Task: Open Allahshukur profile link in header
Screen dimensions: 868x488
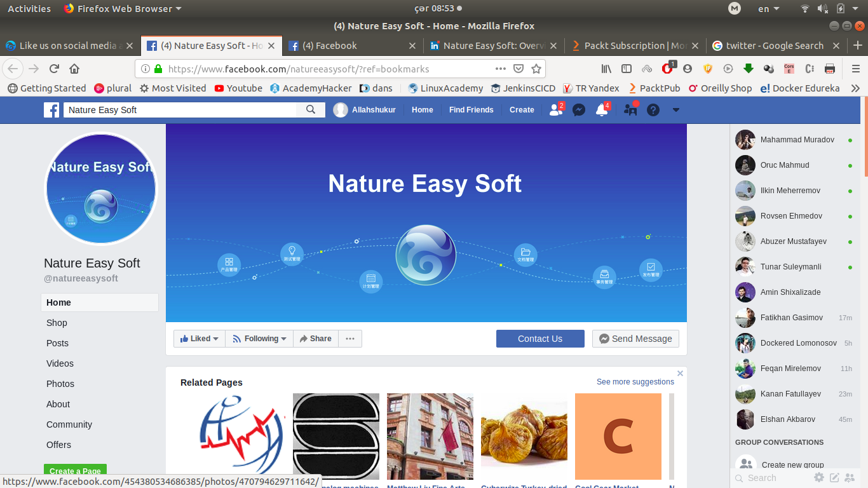Action: (365, 110)
